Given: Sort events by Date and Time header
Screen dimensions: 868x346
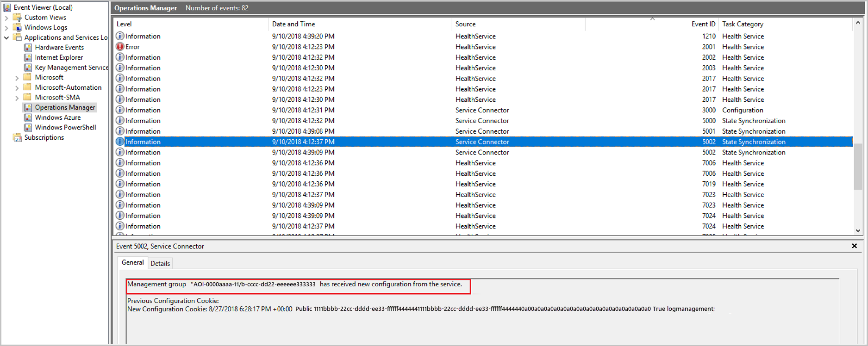Looking at the screenshot, I should [360, 24].
